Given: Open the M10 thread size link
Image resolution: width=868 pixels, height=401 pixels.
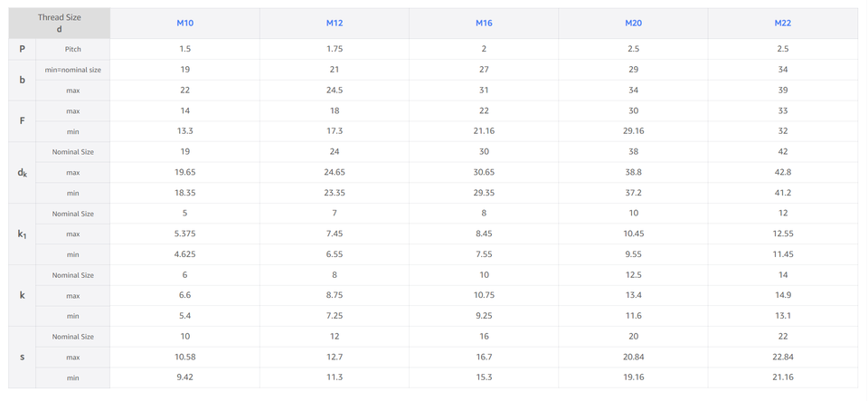Looking at the screenshot, I should pyautogui.click(x=184, y=24).
